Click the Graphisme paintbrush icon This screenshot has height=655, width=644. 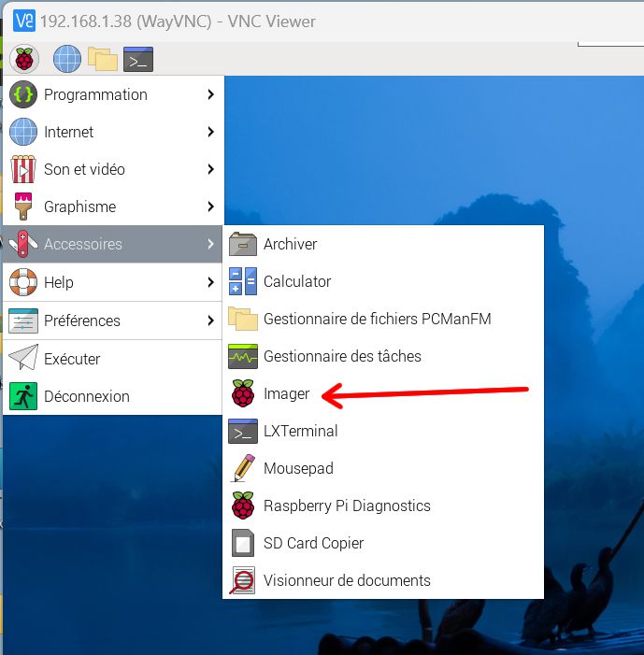point(23,206)
